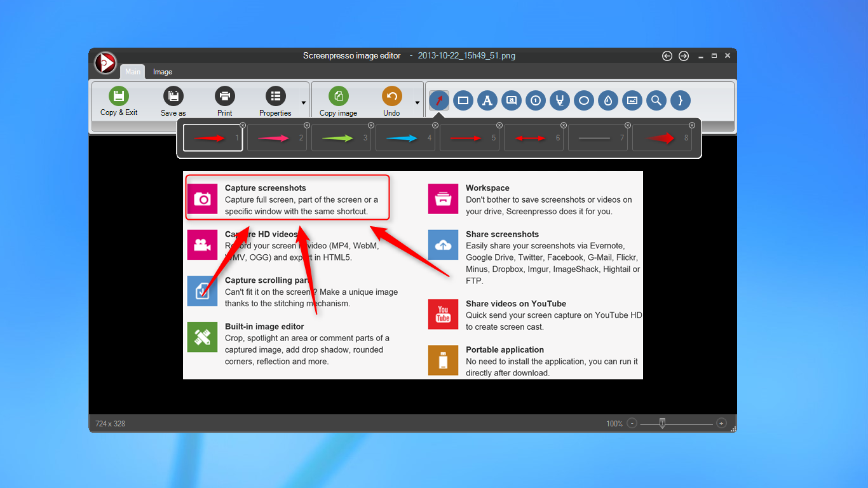Choose arrow style preset 4, the blue arrow
Viewport: 868px width, 488px height.
[x=405, y=138]
